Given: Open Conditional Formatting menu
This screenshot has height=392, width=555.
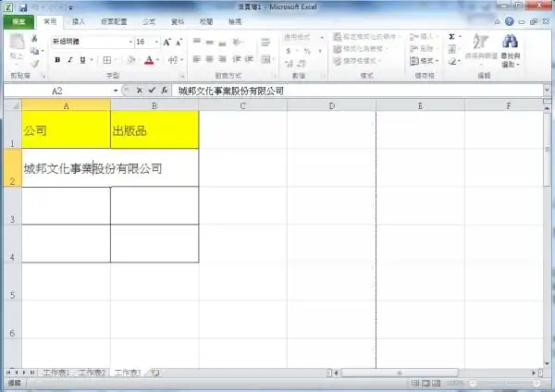Looking at the screenshot, I should pyautogui.click(x=366, y=36).
